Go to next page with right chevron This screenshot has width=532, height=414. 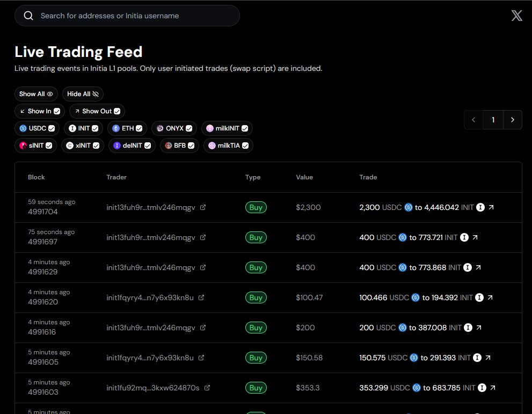click(x=512, y=120)
